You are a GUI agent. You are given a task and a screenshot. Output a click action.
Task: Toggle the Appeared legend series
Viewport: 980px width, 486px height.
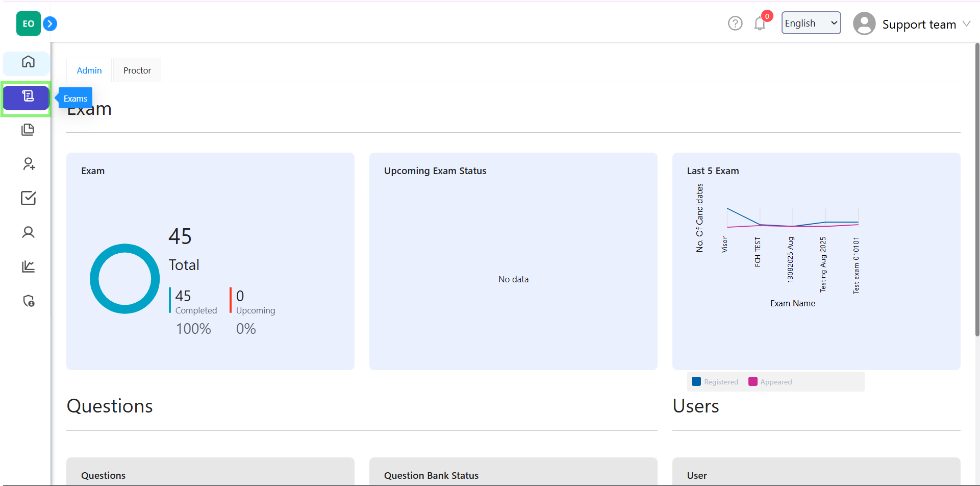(x=770, y=382)
